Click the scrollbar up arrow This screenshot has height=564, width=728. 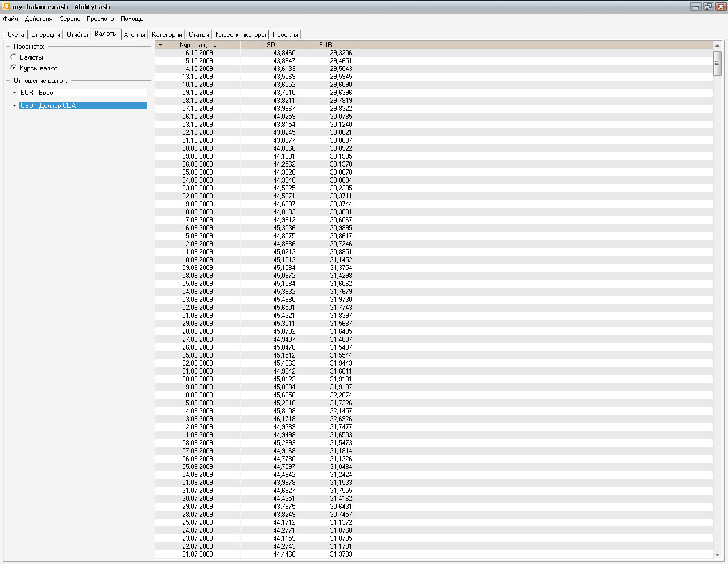(x=717, y=45)
